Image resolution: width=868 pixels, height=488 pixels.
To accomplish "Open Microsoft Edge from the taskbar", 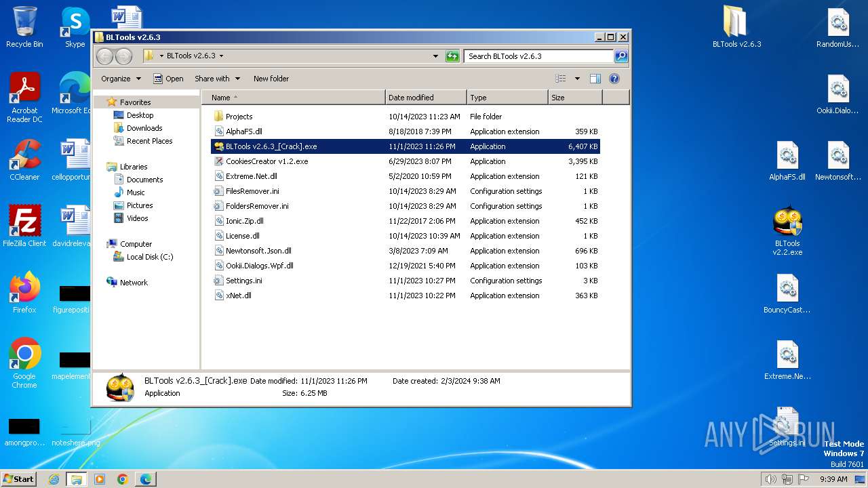I will (x=146, y=479).
